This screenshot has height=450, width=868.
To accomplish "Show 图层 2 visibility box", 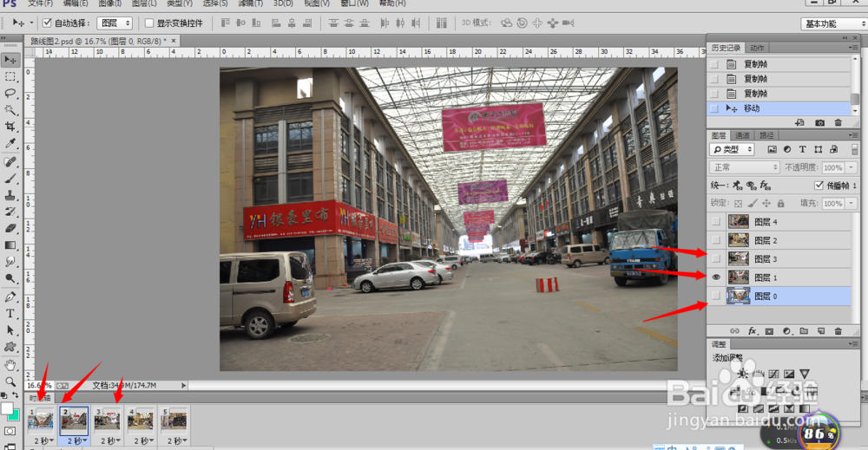I will click(x=716, y=240).
